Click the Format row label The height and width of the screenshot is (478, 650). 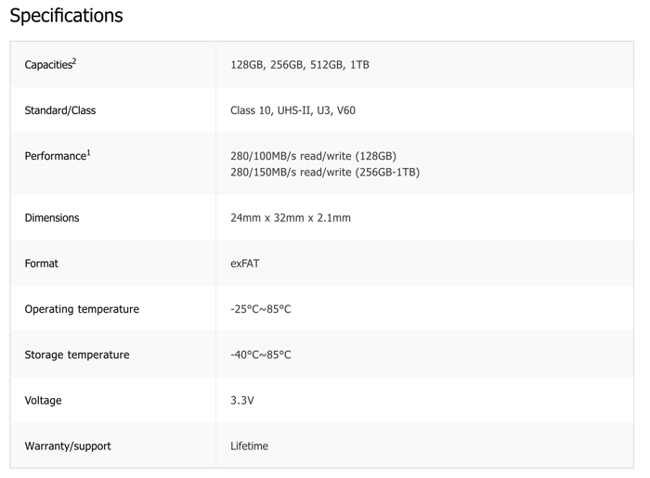[41, 263]
